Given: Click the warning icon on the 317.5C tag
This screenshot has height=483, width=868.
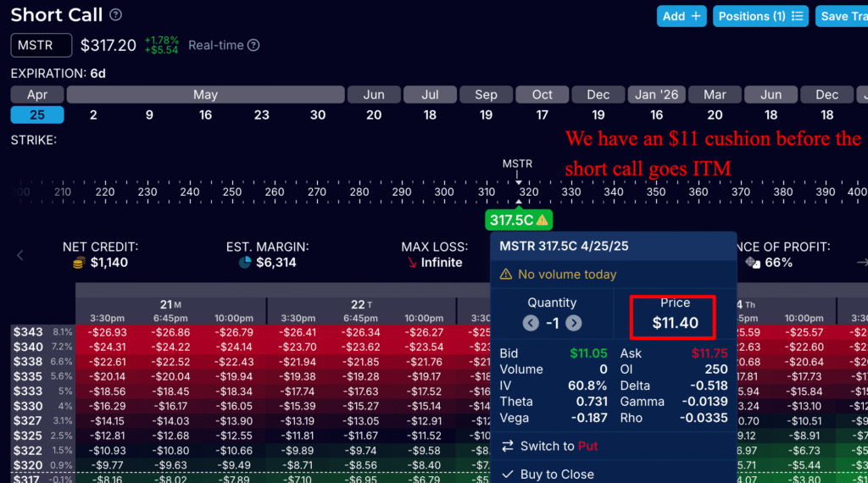Looking at the screenshot, I should [542, 220].
